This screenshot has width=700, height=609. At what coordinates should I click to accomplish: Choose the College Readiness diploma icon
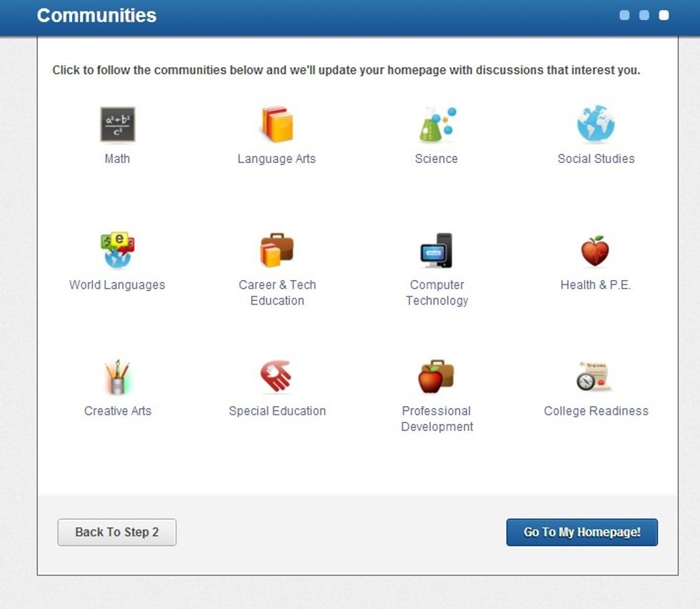[x=594, y=376]
